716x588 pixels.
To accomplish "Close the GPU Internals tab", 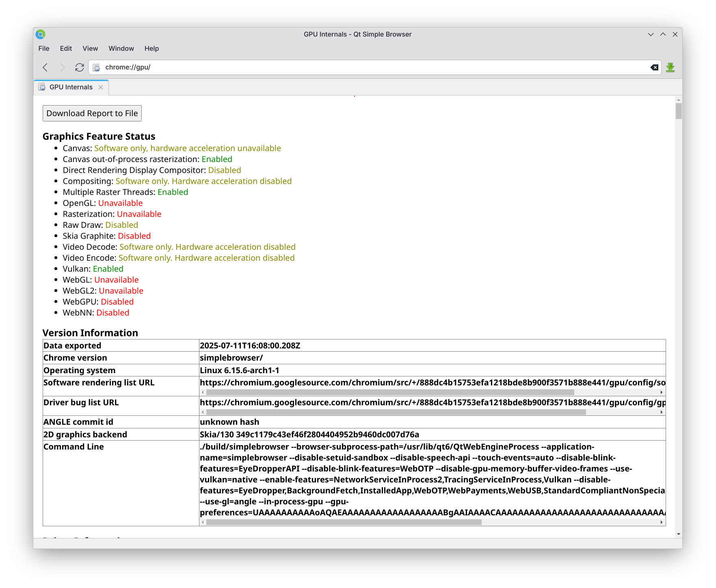I will (101, 87).
